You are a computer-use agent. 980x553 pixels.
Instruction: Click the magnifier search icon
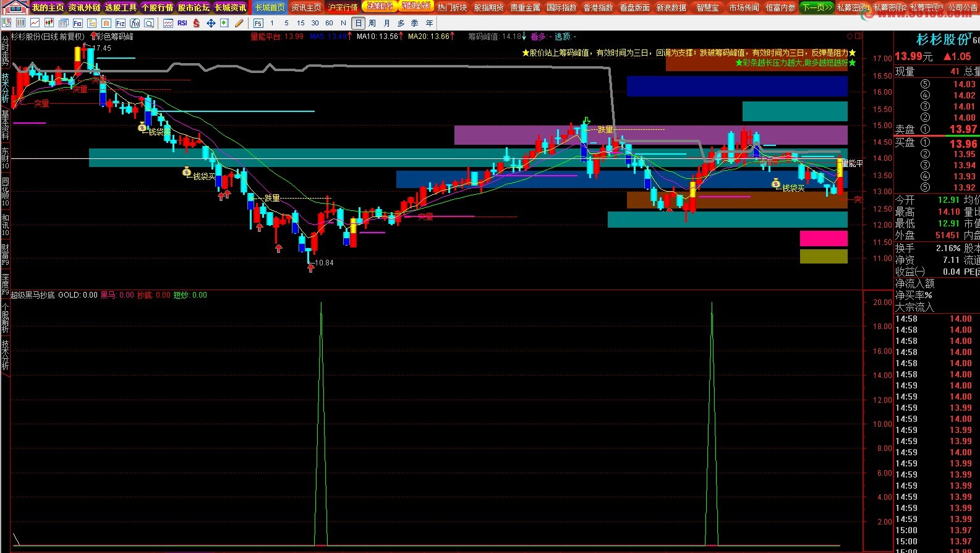[x=149, y=23]
